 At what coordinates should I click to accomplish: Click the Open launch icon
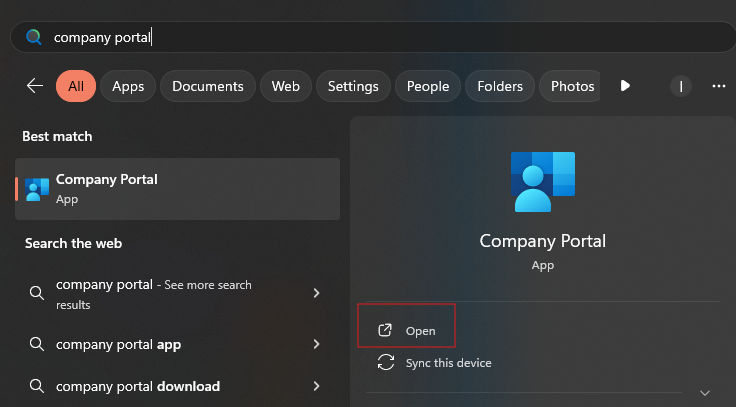pos(385,330)
